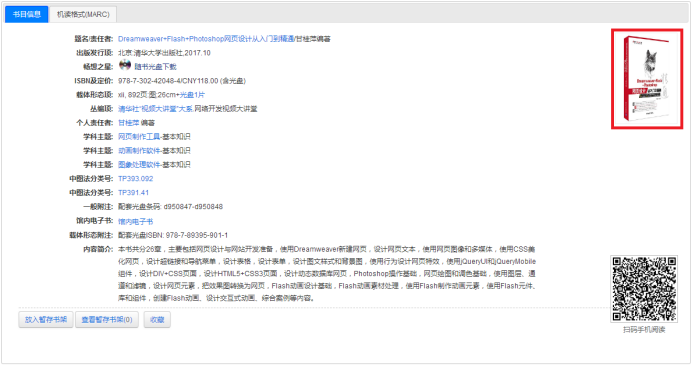
Task: Click author link 甘桂萍
Action: [128, 123]
